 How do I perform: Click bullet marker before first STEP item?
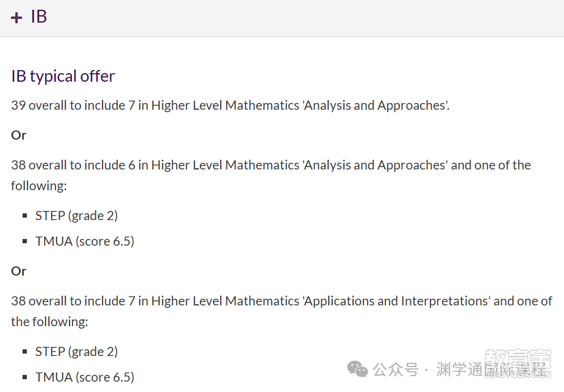24,216
